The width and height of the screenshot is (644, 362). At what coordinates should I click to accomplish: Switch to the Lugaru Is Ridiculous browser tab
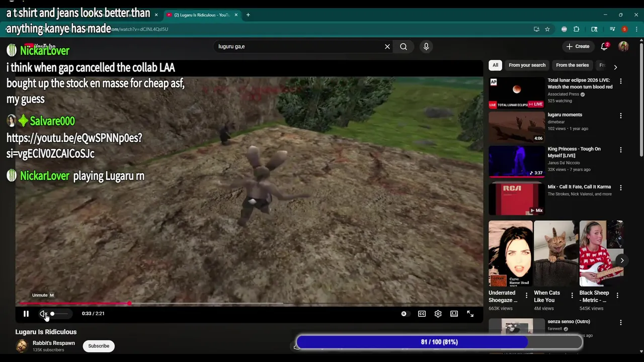pos(201,15)
